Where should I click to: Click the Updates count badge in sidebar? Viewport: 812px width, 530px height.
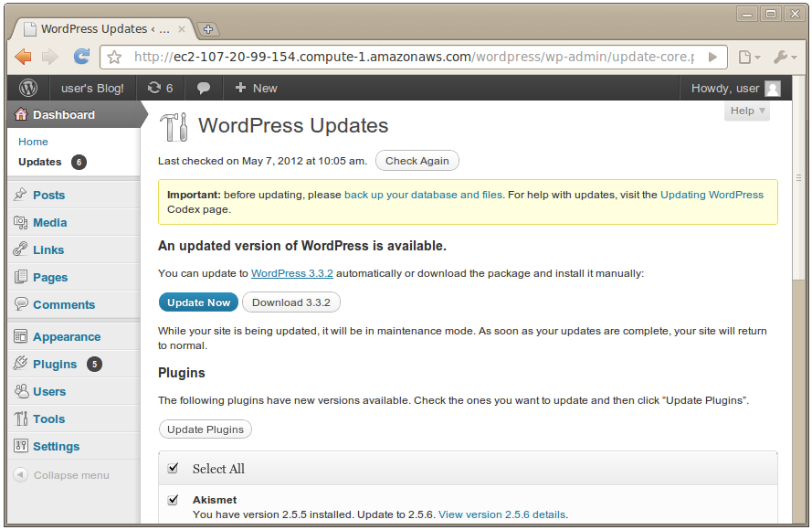pyautogui.click(x=79, y=162)
